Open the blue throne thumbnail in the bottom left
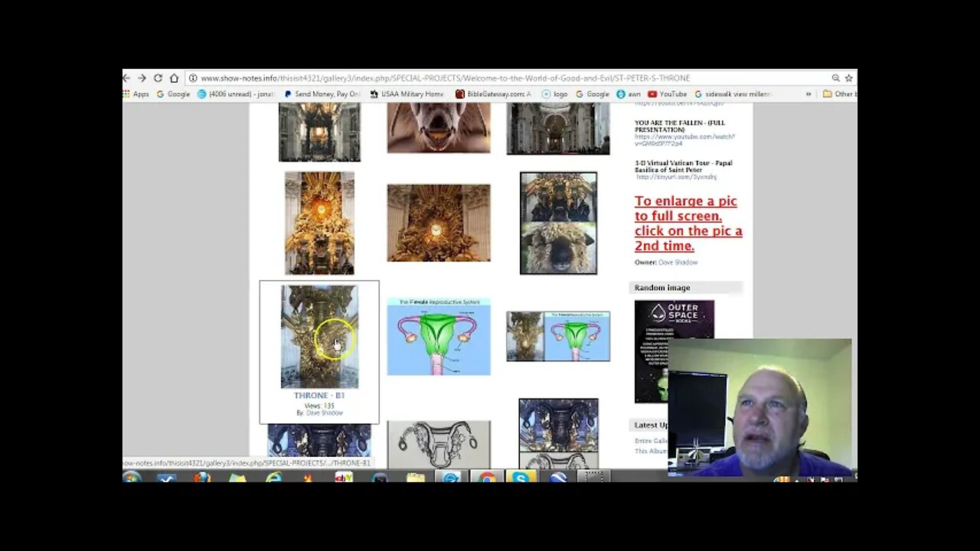The image size is (980, 551). pos(319,441)
